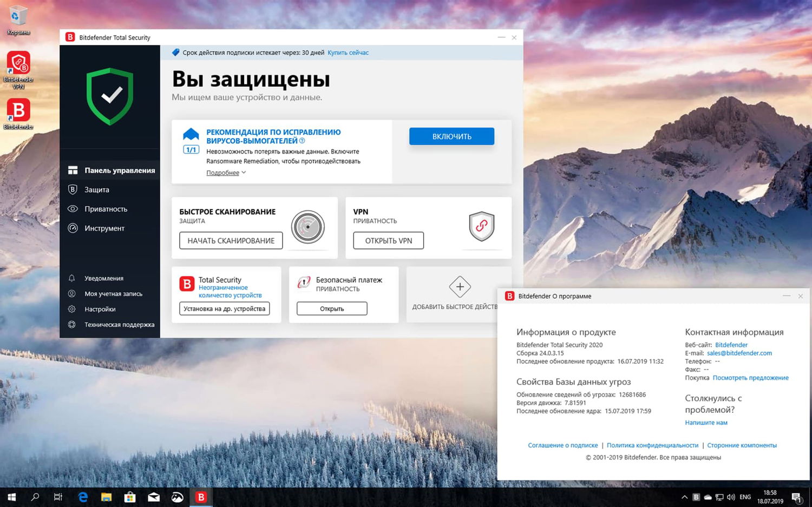Viewport: 812px width, 507px height.
Task: Click the scanner icon on the Быстрое сканирование card
Action: click(307, 227)
